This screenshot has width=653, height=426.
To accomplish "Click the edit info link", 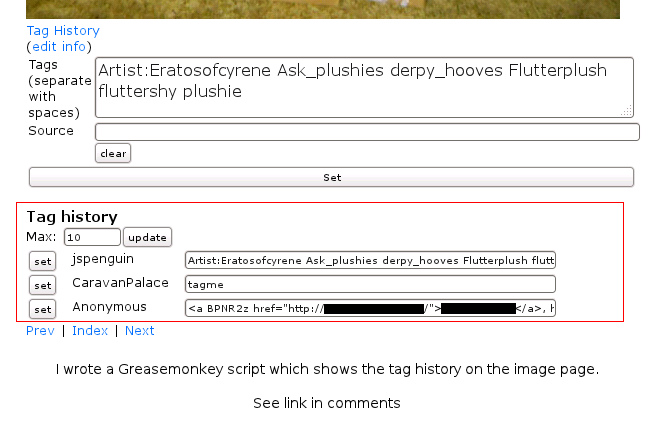I will [x=59, y=47].
